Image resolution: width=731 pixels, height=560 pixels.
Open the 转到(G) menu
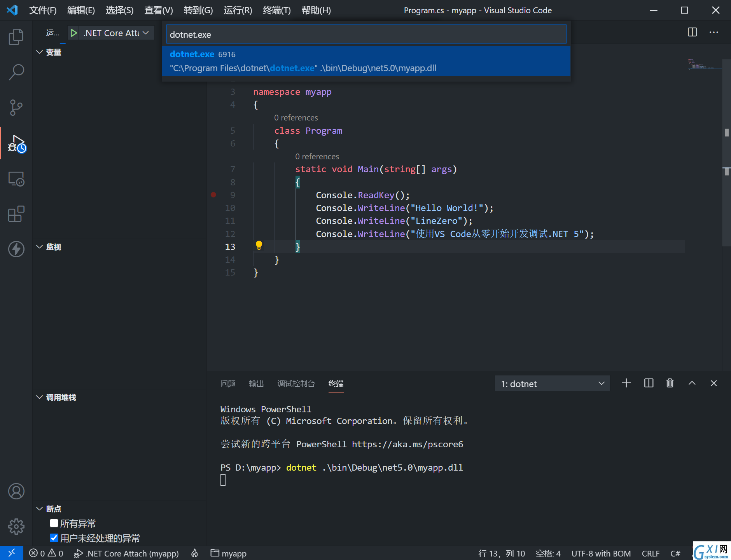pos(198,10)
